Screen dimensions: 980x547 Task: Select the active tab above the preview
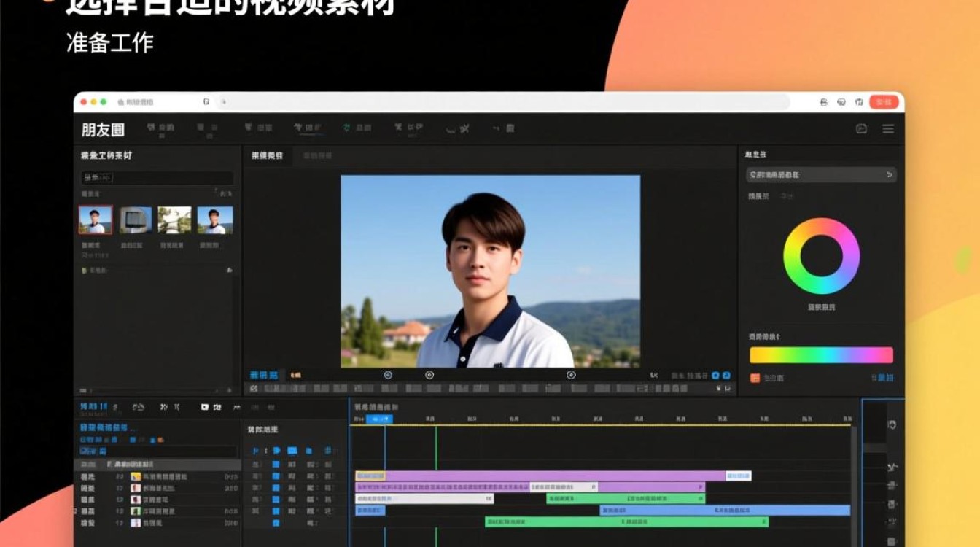(267, 155)
